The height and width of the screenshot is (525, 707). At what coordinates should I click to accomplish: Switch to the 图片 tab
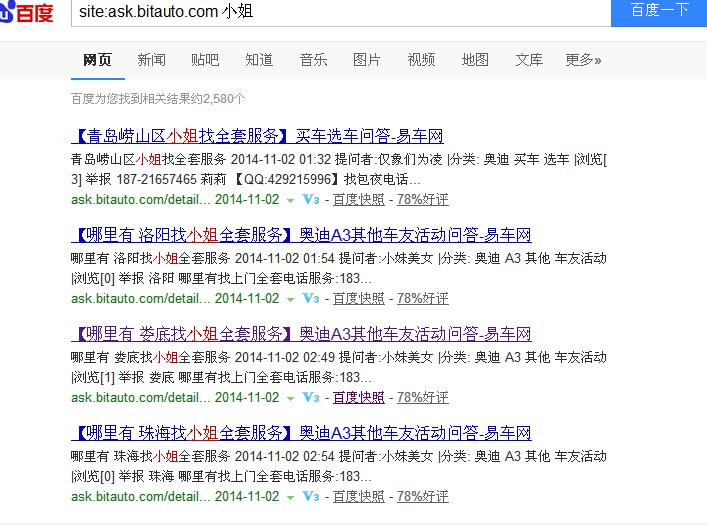click(x=367, y=60)
